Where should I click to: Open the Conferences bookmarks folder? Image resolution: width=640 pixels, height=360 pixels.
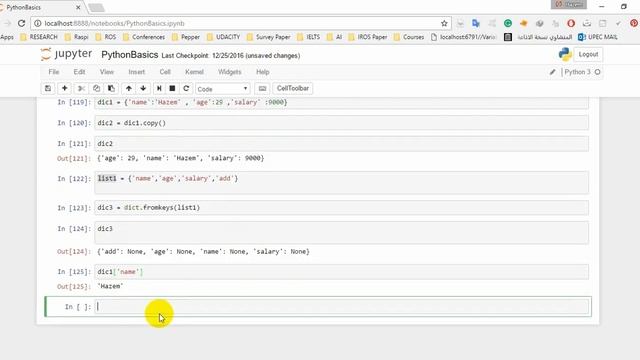[144, 37]
